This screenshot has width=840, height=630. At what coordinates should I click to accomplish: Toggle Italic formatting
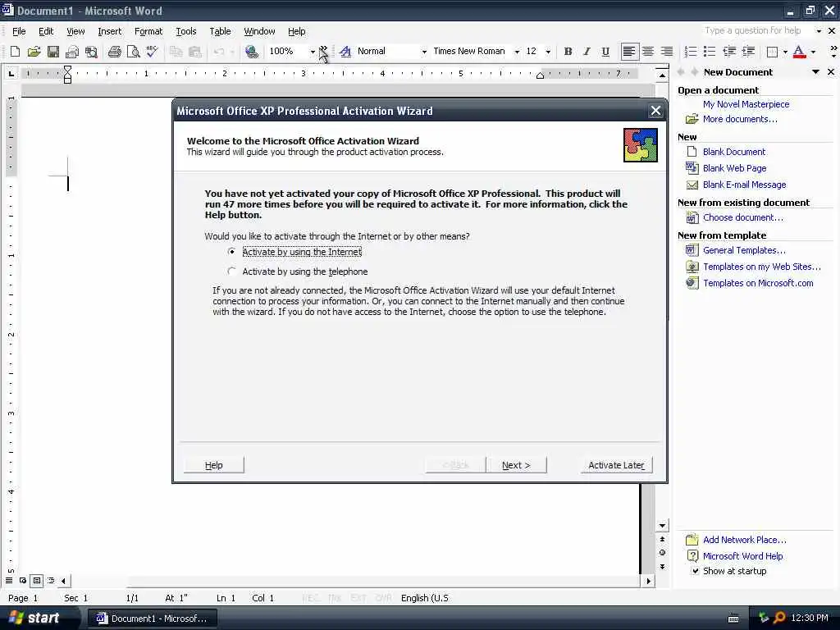click(x=587, y=52)
